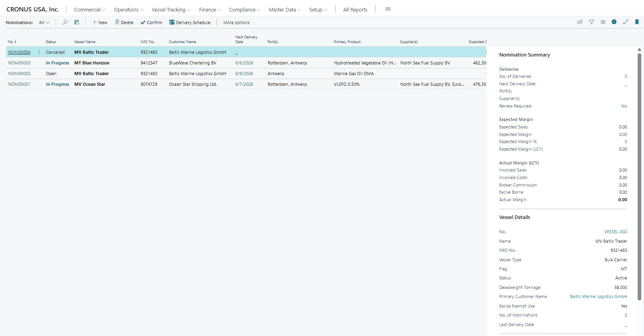Expand the Vessel Tracking dropdown
The height and width of the screenshot is (336, 644).
[171, 9]
